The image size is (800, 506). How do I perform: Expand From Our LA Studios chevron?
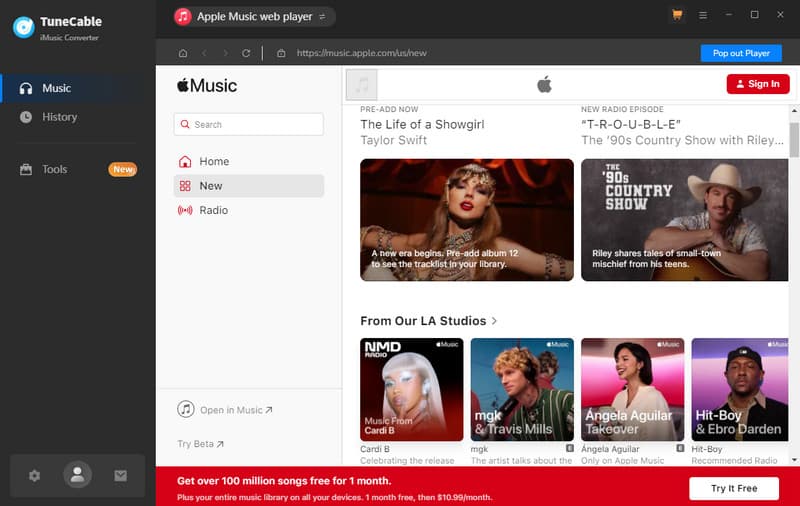[x=494, y=321]
